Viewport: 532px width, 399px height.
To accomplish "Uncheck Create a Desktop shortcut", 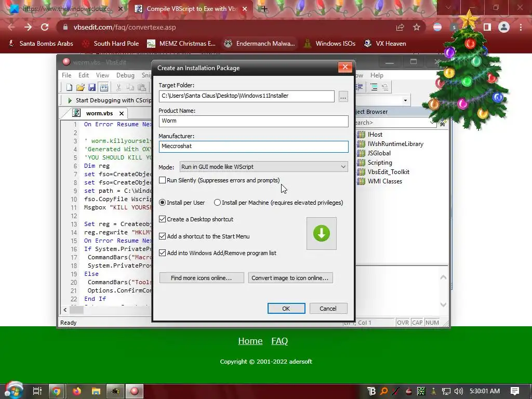I will 162,219.
